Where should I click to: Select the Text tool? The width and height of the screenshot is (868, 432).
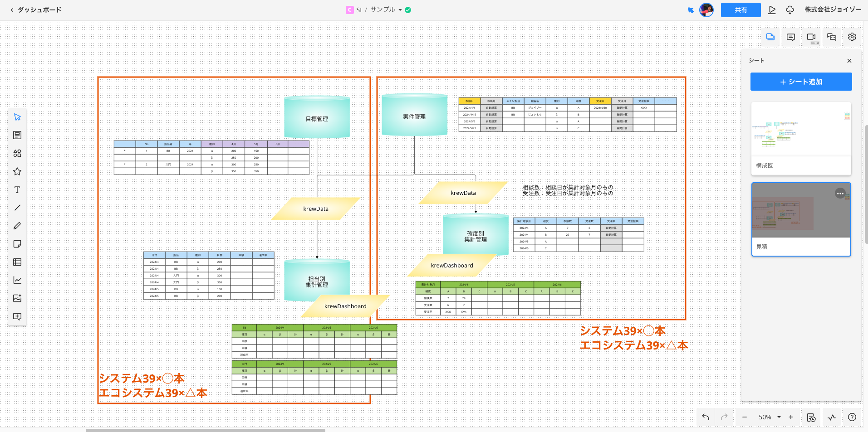pos(17,189)
